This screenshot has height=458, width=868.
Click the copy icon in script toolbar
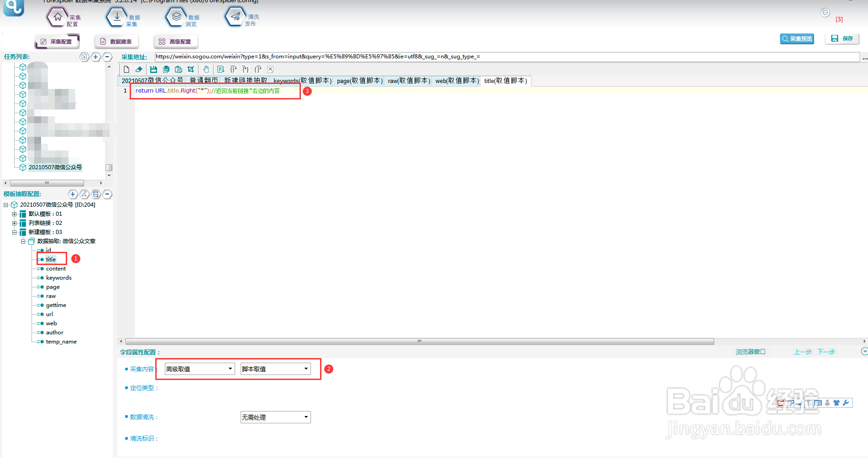point(166,69)
